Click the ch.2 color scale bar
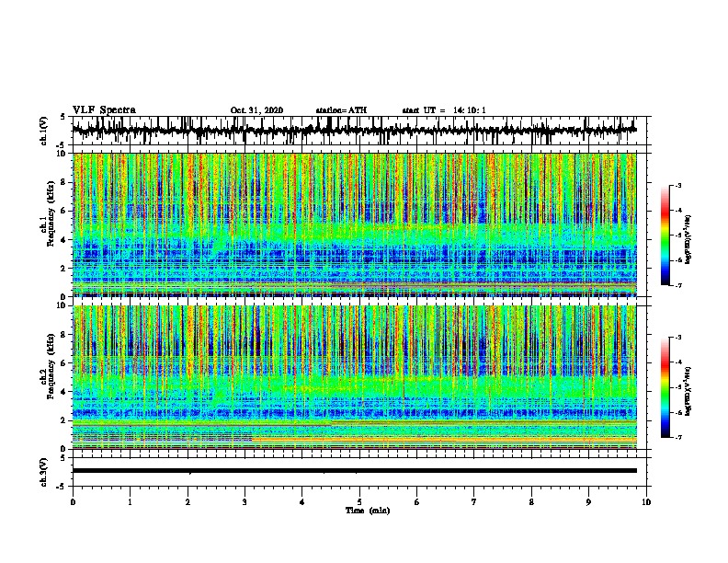Image resolution: width=728 pixels, height=563 pixels. (x=665, y=387)
